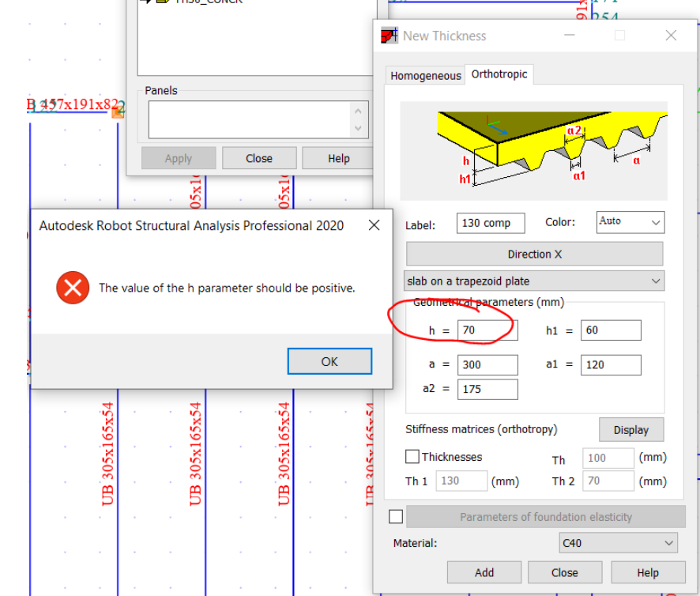Switch to the Homogeneous tab
Image resolution: width=700 pixels, height=596 pixels.
click(426, 74)
